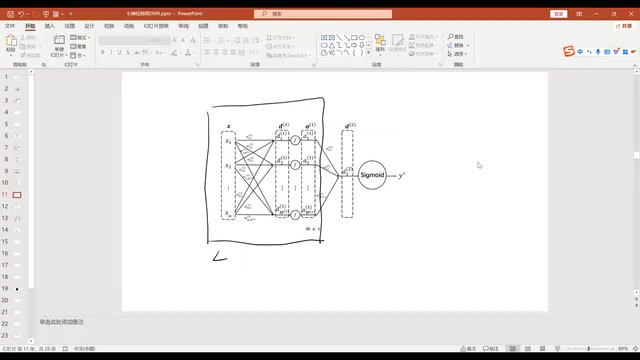This screenshot has width=640, height=360.
Task: Click the Find (查找) button
Action: tap(456, 37)
